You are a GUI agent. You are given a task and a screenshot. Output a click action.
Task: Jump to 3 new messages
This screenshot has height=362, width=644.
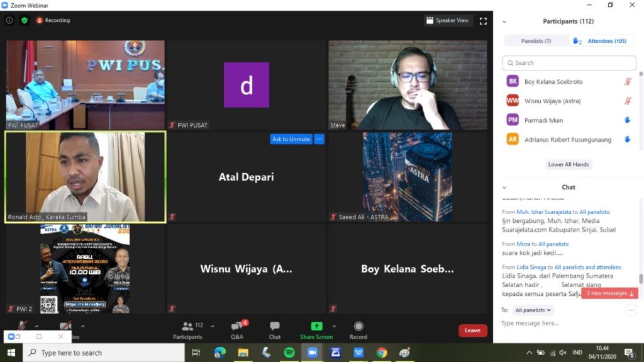coord(609,293)
